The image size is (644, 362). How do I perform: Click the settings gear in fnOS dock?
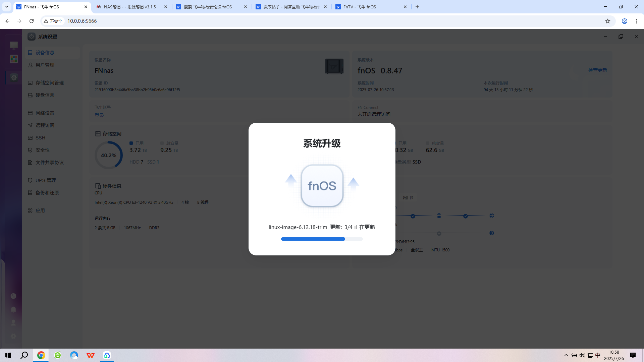(x=14, y=78)
